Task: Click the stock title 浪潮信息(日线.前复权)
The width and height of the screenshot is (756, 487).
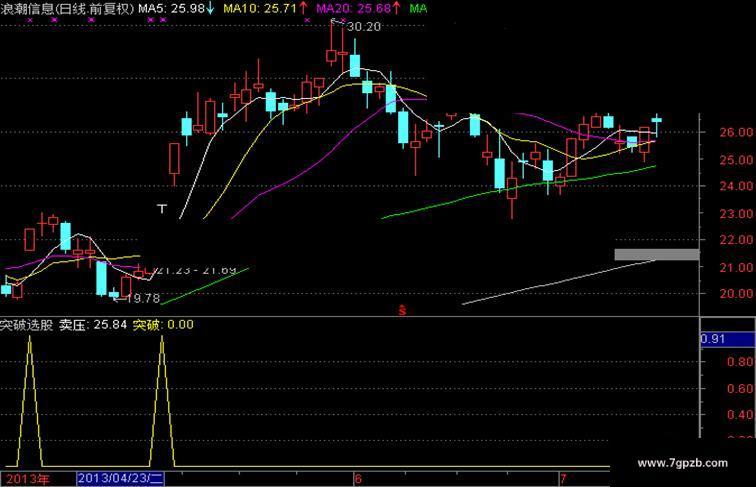Action: [x=67, y=8]
